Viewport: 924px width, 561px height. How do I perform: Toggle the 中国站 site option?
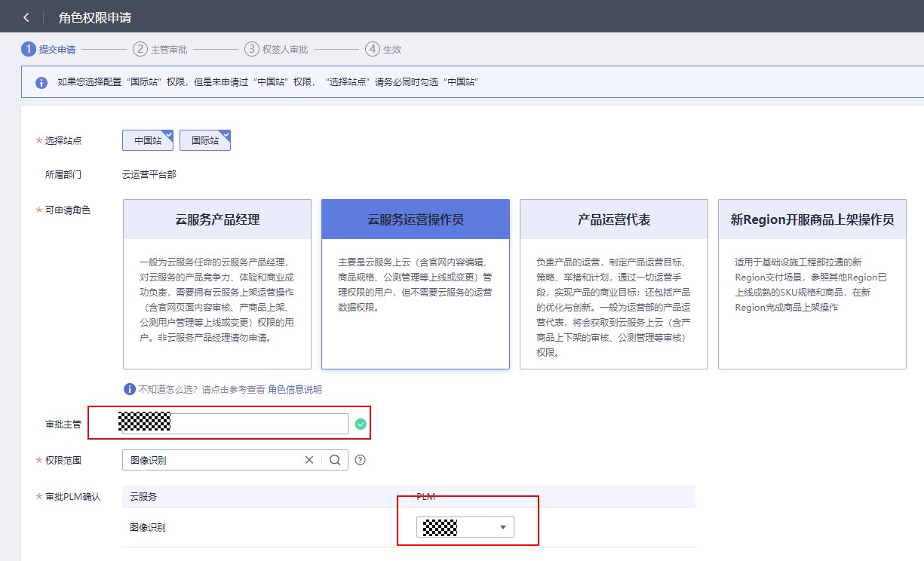click(148, 140)
